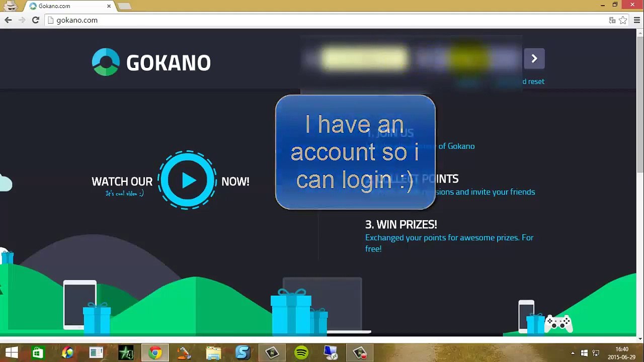The image size is (644, 362).
Task: Bookmark this page with the star
Action: pyautogui.click(x=623, y=20)
